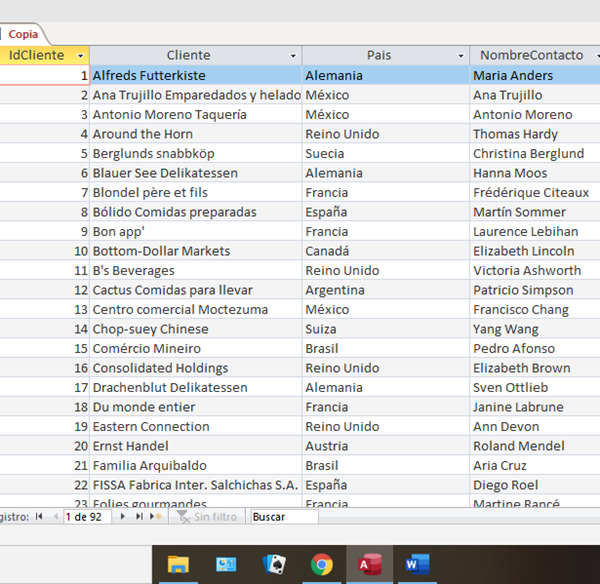Open the Pais column sort dropdown

[x=461, y=56]
